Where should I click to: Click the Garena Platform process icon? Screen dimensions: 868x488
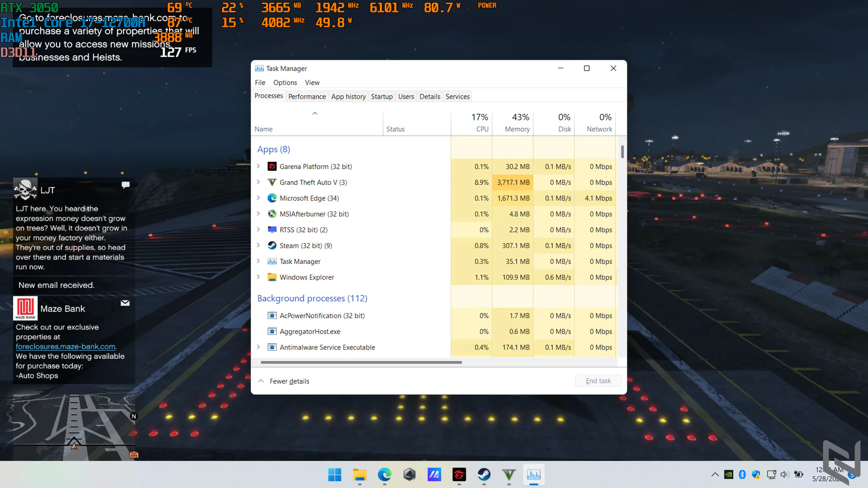point(272,166)
